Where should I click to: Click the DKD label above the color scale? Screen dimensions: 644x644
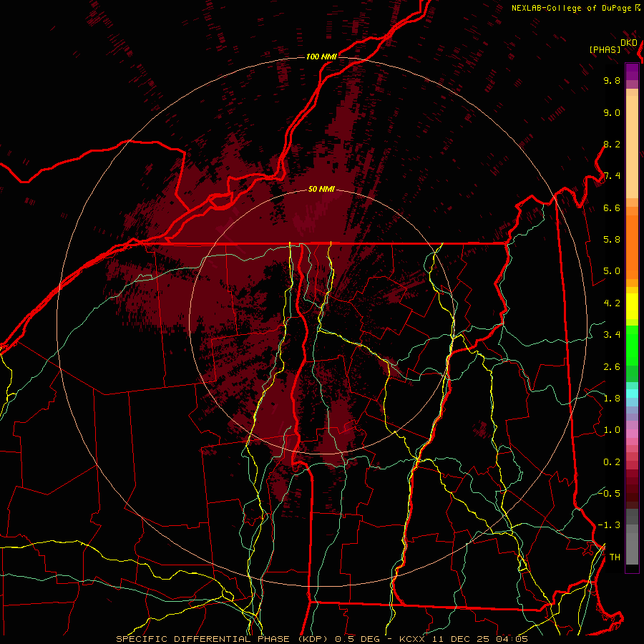(x=629, y=43)
